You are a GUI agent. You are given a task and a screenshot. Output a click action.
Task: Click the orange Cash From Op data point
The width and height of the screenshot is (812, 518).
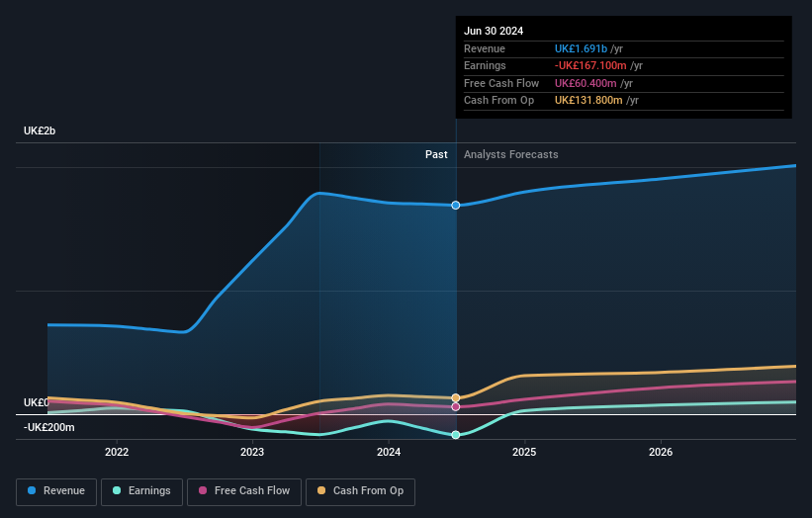click(x=456, y=398)
